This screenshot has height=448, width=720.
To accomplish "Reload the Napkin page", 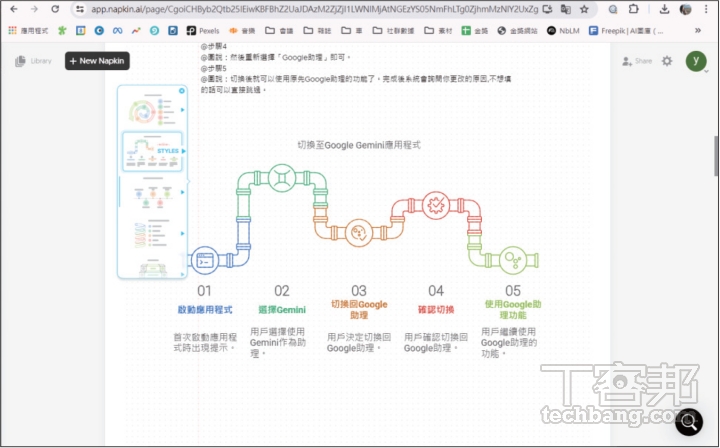I will pos(55,9).
